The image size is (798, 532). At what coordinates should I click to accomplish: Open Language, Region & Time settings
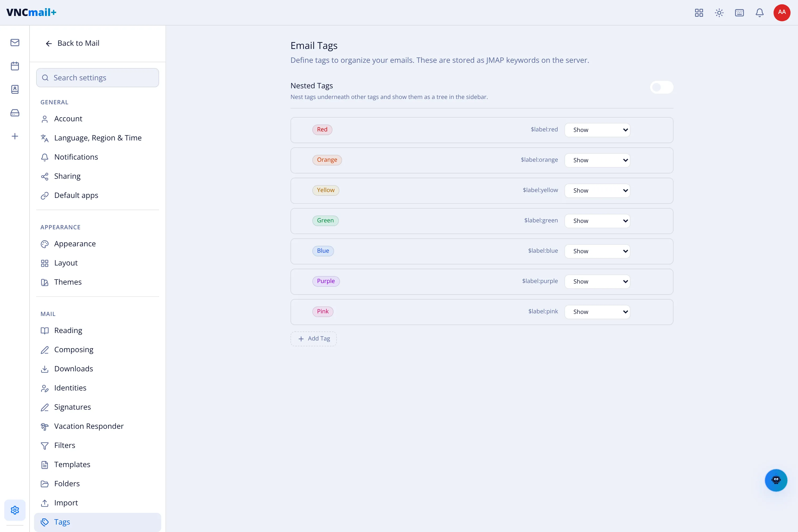(x=97, y=138)
